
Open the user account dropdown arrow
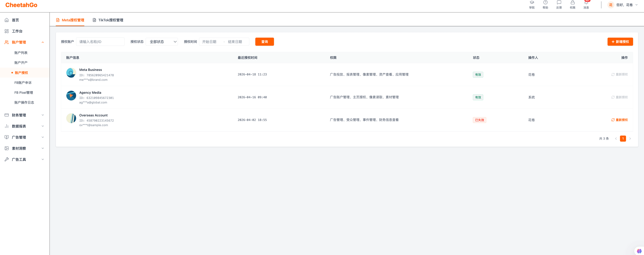pyautogui.click(x=636, y=5)
